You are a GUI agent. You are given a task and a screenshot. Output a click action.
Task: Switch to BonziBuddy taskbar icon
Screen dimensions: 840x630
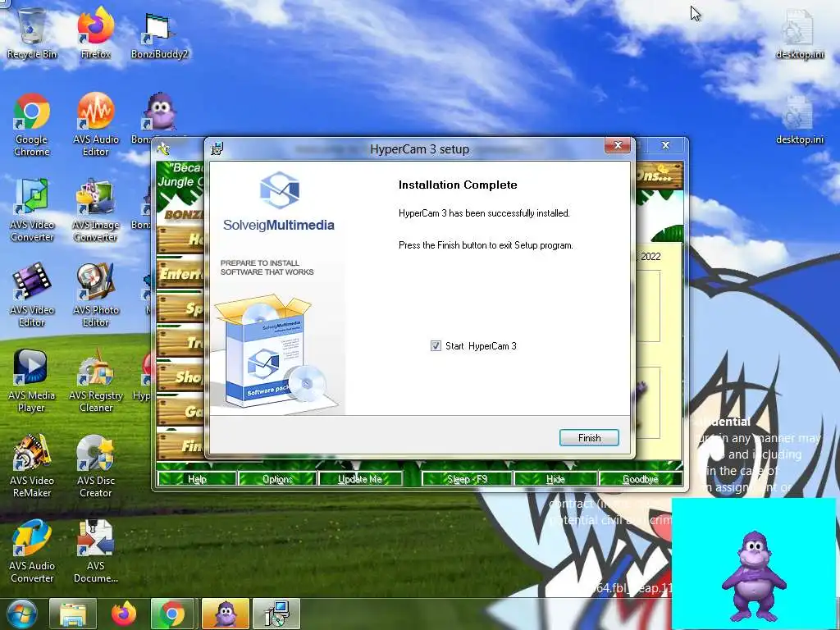(x=226, y=614)
